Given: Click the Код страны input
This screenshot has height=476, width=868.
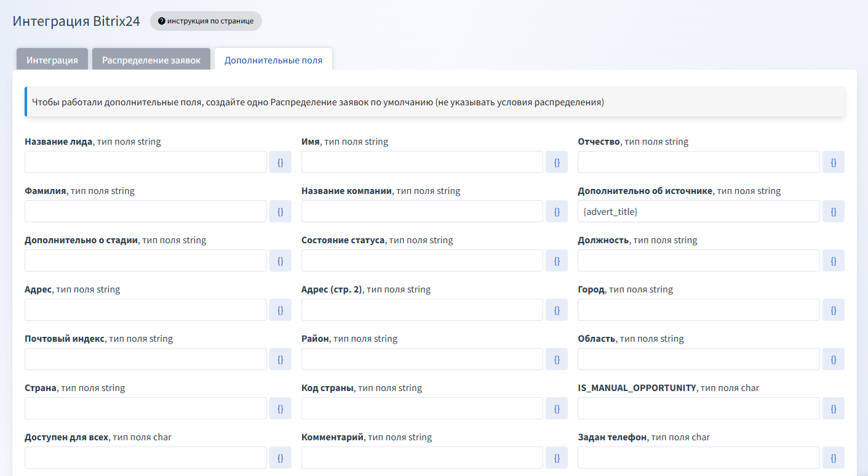Looking at the screenshot, I should point(422,408).
